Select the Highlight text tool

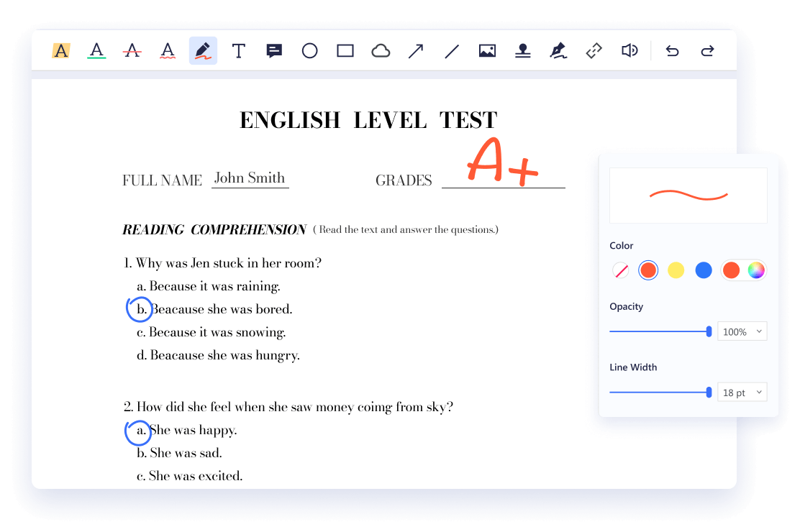tap(61, 51)
